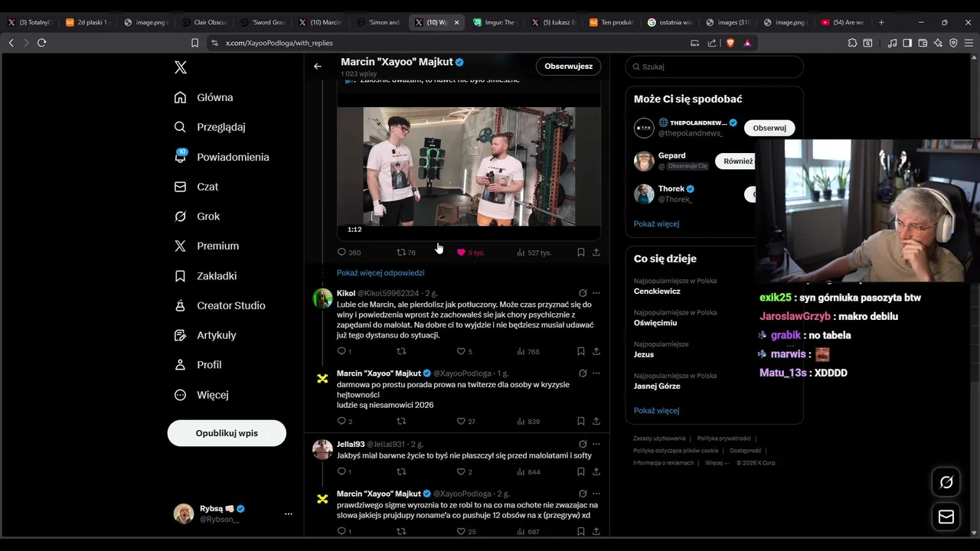
Task: Open floating Grok button
Action: click(946, 482)
